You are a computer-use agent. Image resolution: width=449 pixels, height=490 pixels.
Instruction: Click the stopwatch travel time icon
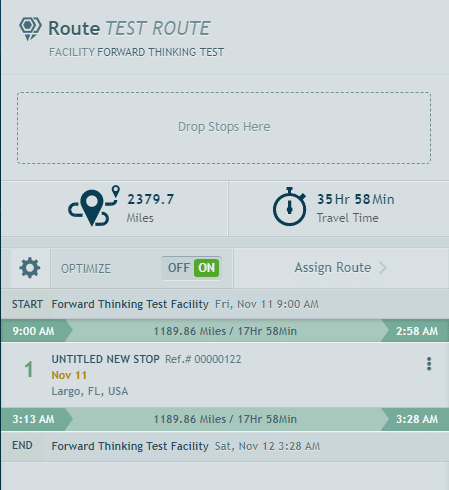(289, 207)
